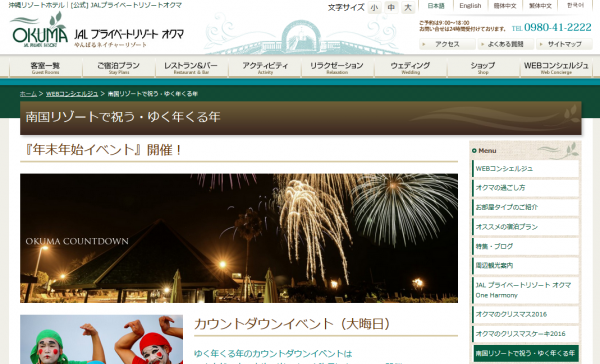Switch language to 繁体中文
This screenshot has height=364, width=600.
tap(540, 6)
